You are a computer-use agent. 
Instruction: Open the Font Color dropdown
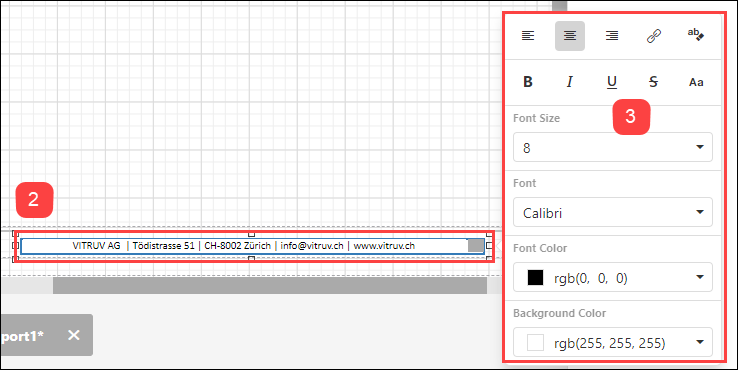(613, 278)
